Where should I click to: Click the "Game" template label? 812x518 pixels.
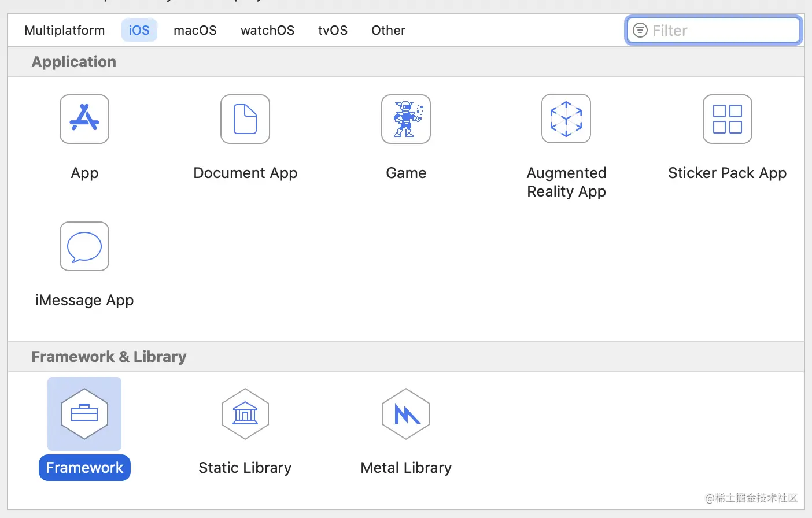click(406, 173)
